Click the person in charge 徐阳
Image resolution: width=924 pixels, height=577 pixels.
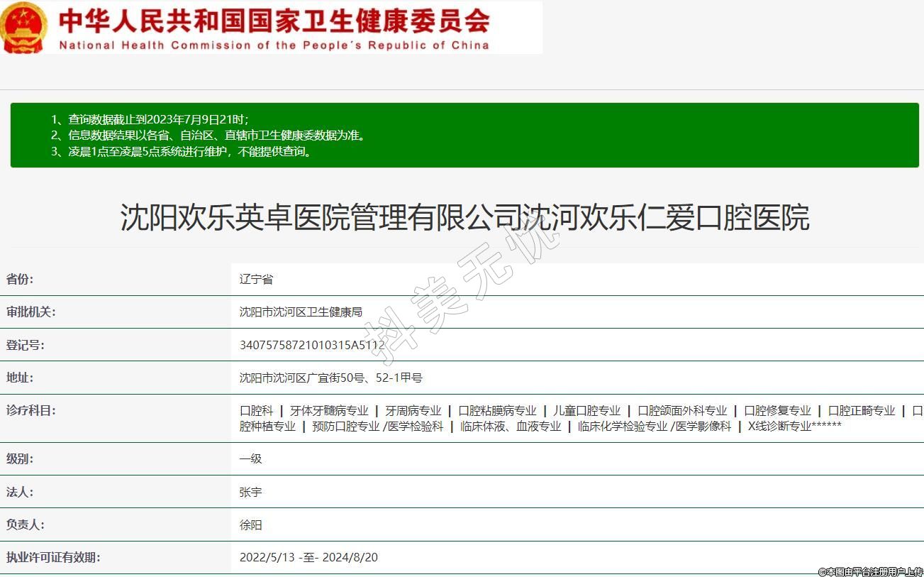coord(251,525)
